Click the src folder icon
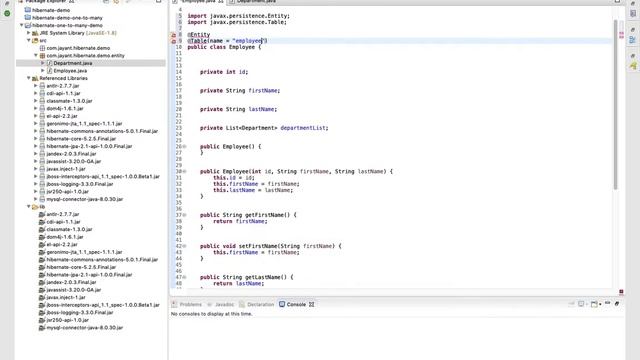640x360 pixels. [35, 40]
